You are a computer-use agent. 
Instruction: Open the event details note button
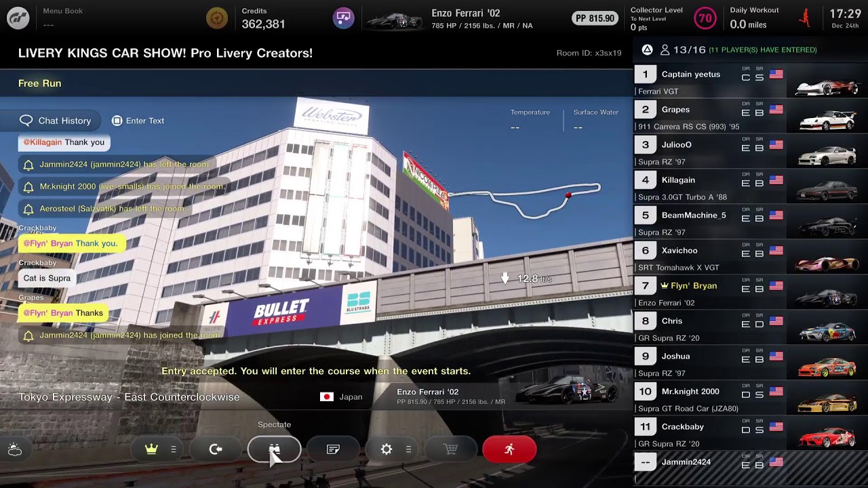[x=333, y=449]
